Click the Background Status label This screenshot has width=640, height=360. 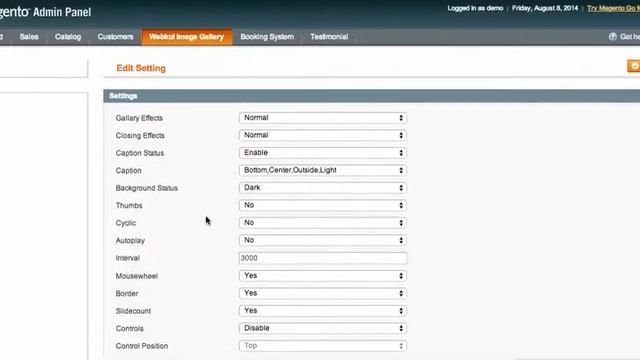(147, 188)
